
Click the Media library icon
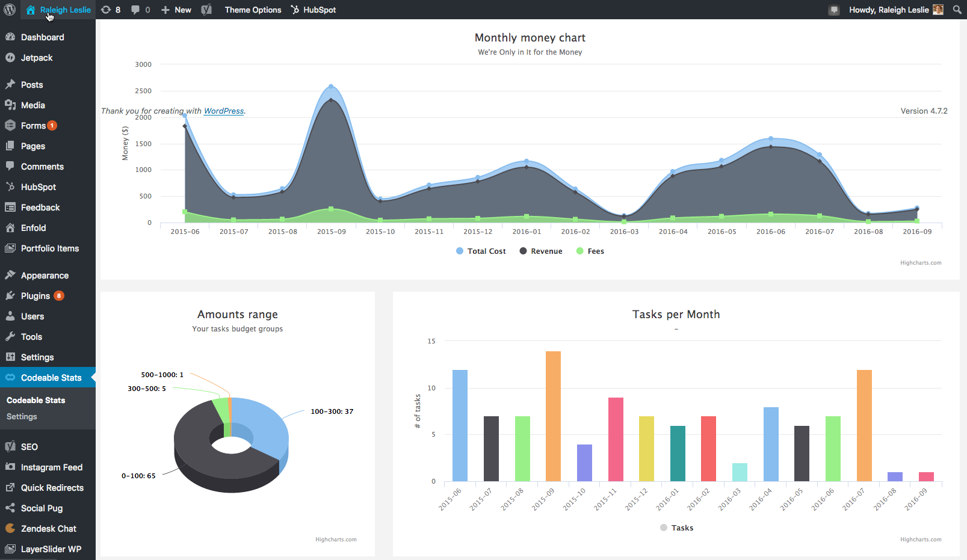tap(10, 105)
